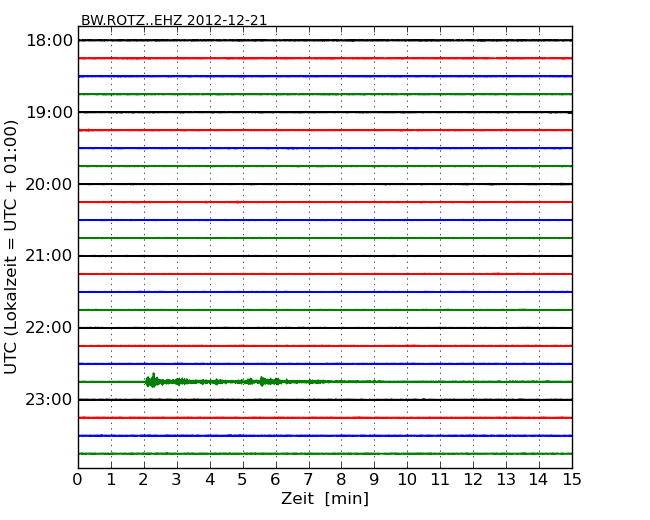Click the x-axis tick label 10
Viewport: 650px width, 520px height.
point(407,479)
